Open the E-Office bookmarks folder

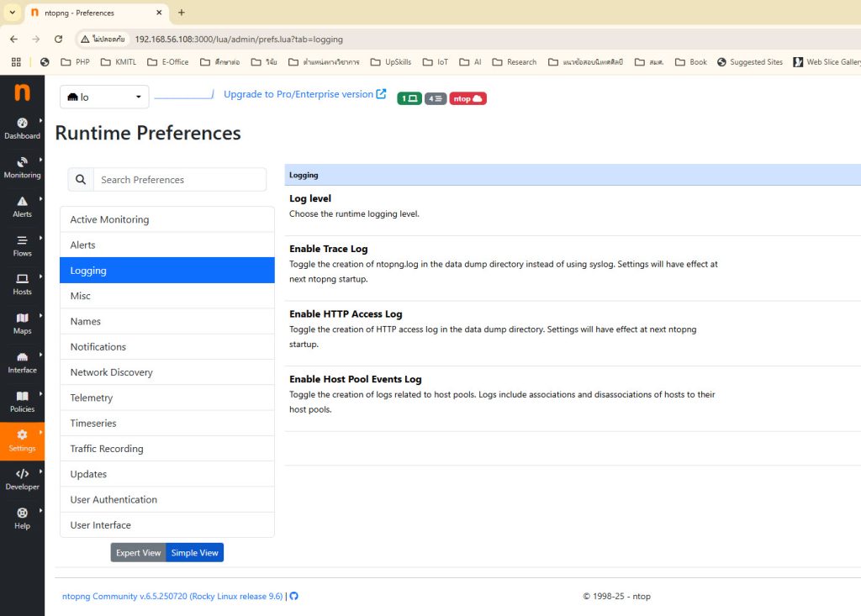[168, 62]
